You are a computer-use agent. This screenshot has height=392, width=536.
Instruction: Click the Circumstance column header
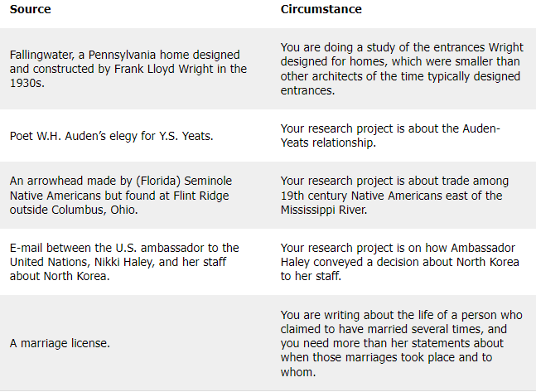321,9
